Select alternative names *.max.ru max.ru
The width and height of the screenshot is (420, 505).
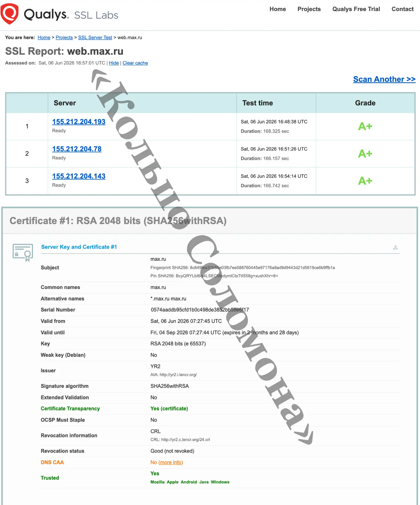[x=168, y=299]
